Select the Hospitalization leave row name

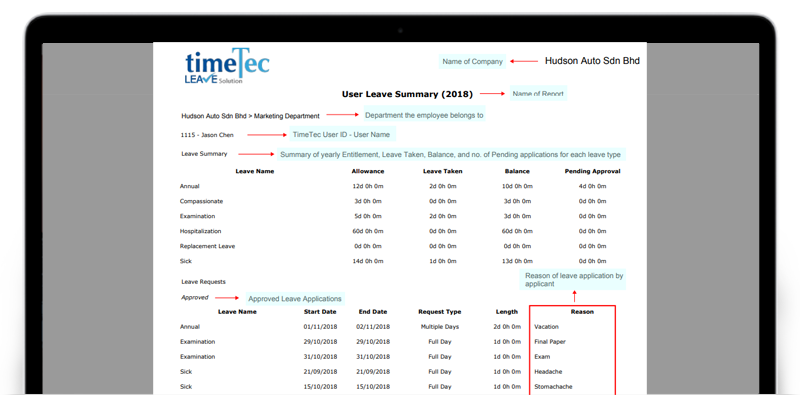pos(201,231)
